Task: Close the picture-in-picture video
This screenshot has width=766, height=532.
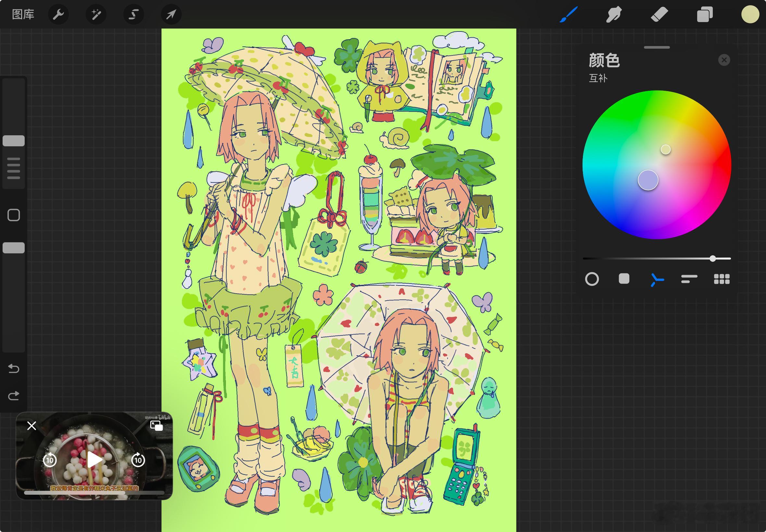Action: click(32, 426)
